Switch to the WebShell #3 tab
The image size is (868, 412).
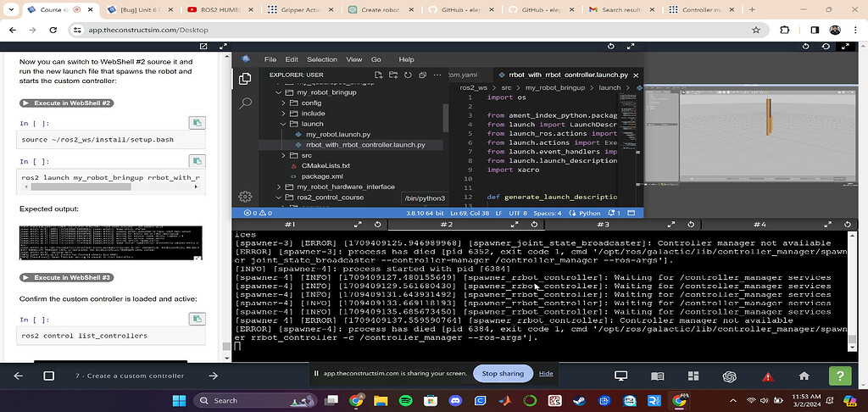point(604,225)
